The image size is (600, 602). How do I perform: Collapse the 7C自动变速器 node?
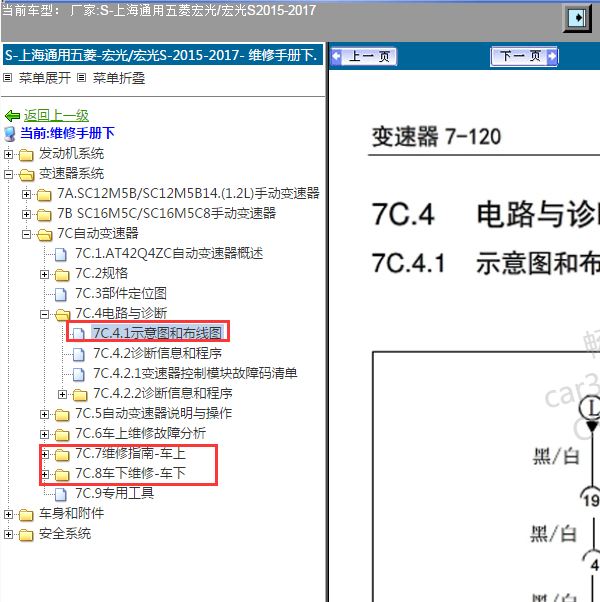click(26, 234)
